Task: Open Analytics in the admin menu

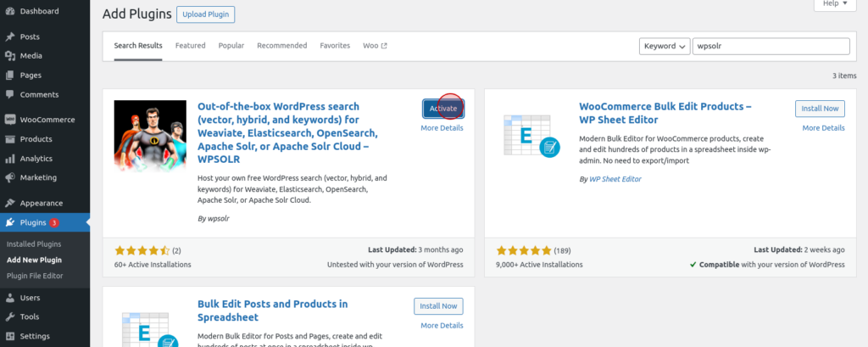Action: [45, 159]
